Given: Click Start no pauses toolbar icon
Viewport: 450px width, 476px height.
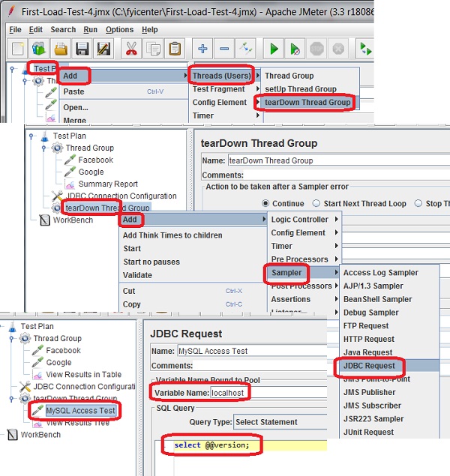Looking at the screenshot, I should click(295, 49).
